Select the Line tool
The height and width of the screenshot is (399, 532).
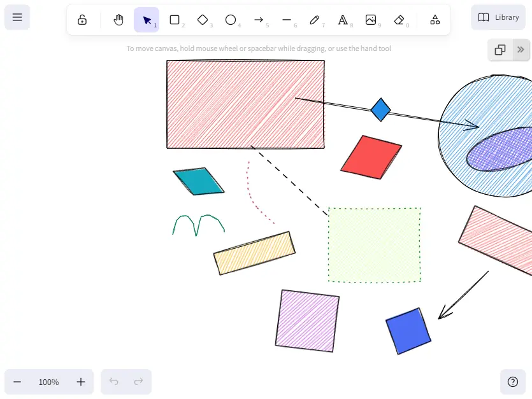(287, 20)
